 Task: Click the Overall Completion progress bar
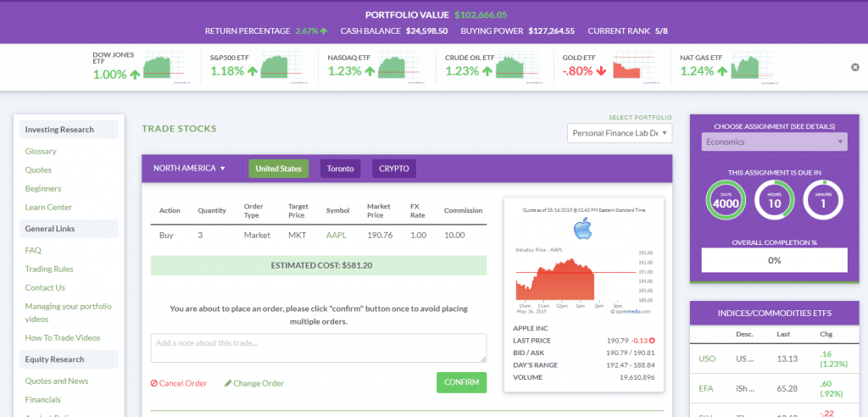pos(774,260)
